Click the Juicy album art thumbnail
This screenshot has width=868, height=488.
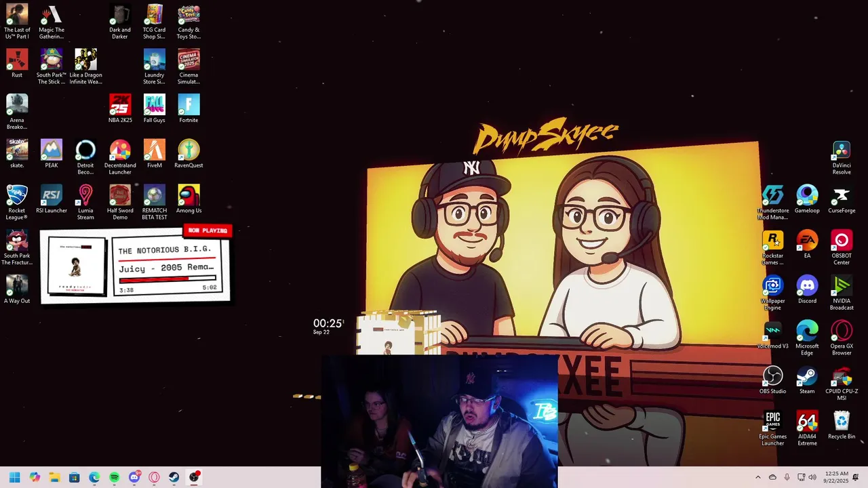(77, 266)
